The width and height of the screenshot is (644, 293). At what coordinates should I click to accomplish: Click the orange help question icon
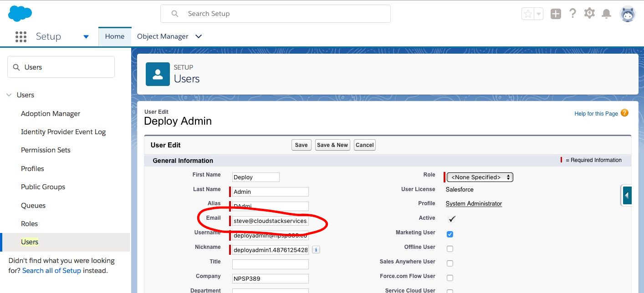(624, 113)
